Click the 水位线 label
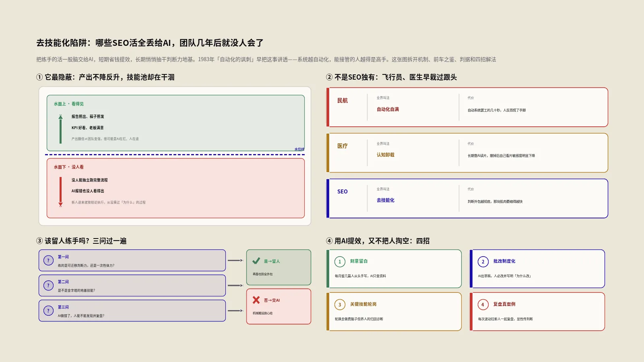Viewport: 644px width, 362px height. [299, 149]
